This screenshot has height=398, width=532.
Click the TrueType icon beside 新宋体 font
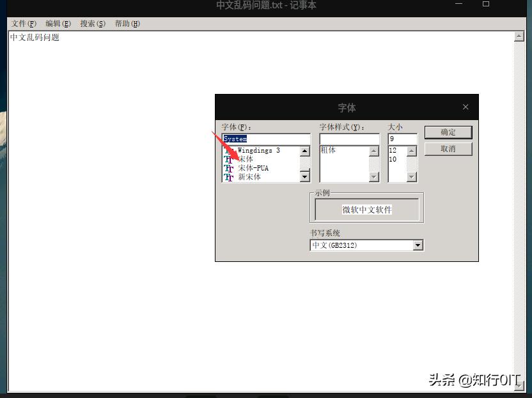click(x=228, y=177)
